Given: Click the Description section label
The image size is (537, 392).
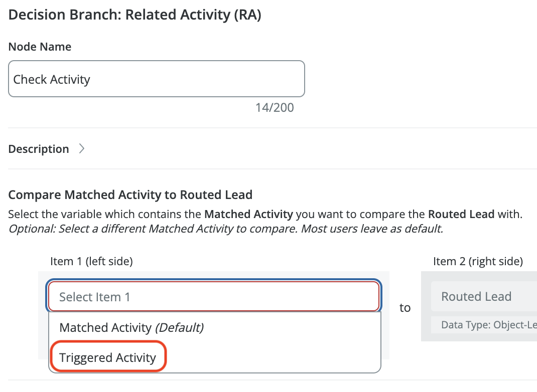Looking at the screenshot, I should point(39,149).
